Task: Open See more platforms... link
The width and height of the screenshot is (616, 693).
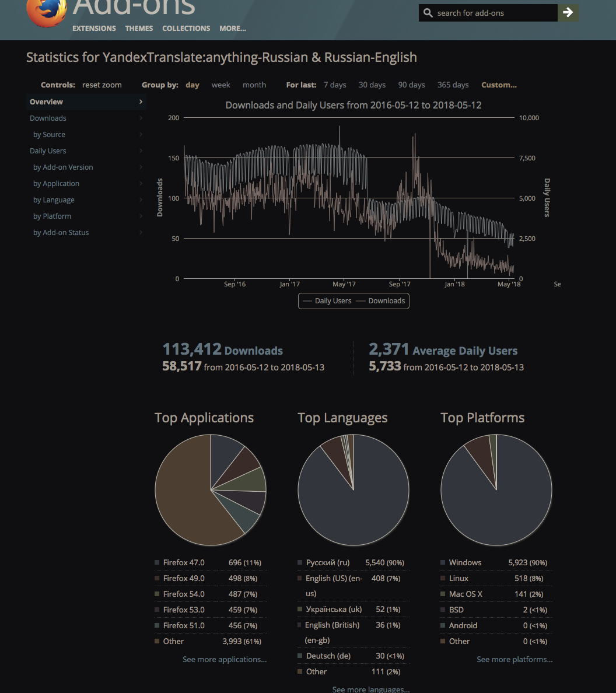Action: click(x=514, y=659)
